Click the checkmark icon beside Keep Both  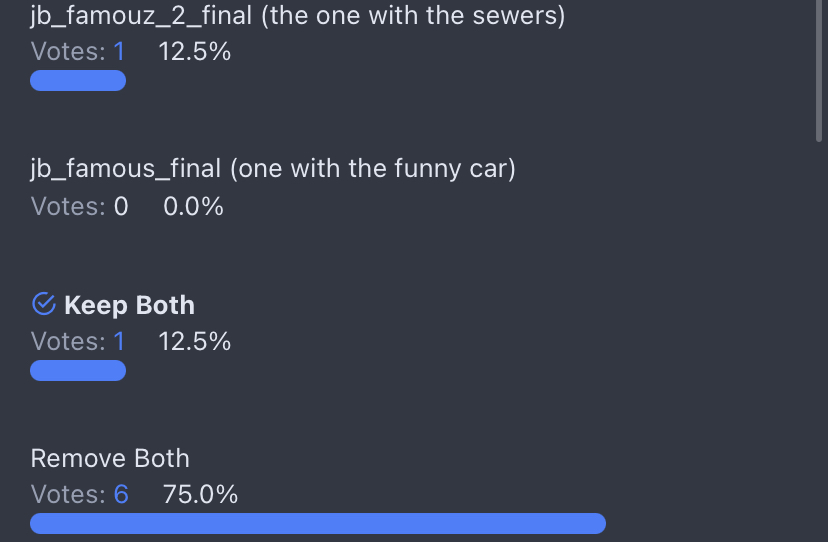click(x=43, y=304)
